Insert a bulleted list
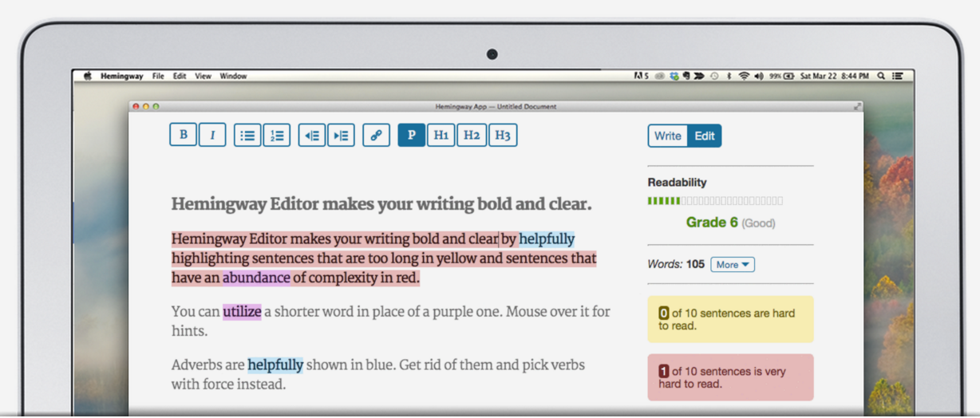The width and height of the screenshot is (980, 418). (x=247, y=135)
